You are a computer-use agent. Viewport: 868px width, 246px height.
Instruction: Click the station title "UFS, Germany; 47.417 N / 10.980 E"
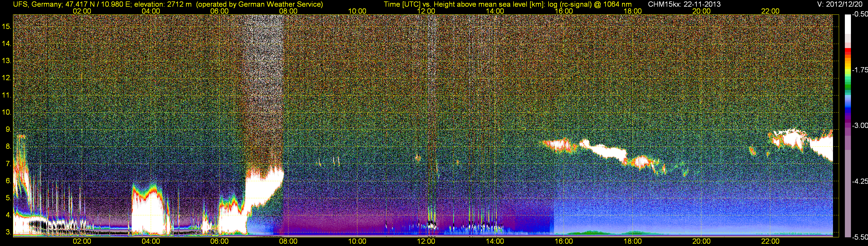(x=71, y=4)
